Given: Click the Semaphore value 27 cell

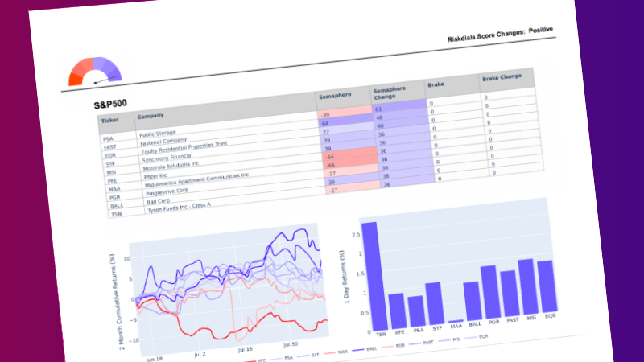Looking at the screenshot, I should click(347, 130).
